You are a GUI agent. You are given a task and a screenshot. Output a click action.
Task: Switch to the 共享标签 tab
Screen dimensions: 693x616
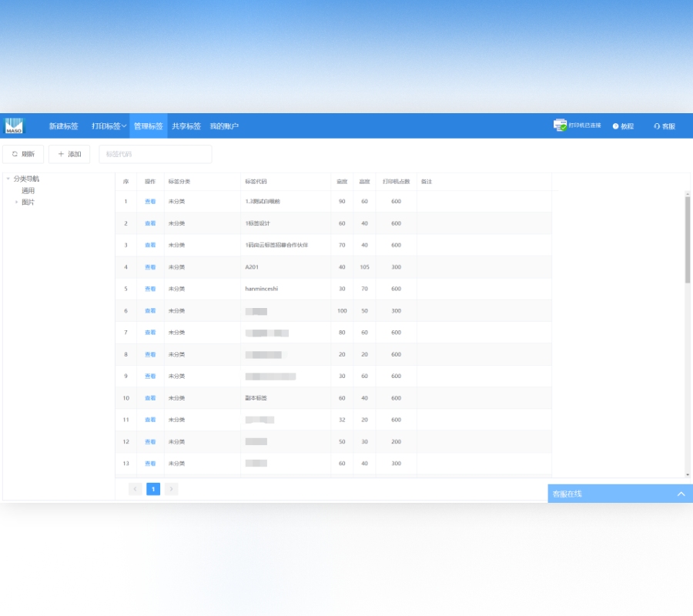coord(186,126)
